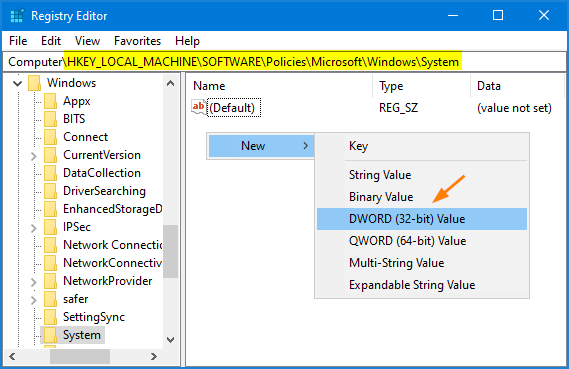Expand the IPSec key
This screenshot has width=569, height=369.
tap(34, 228)
